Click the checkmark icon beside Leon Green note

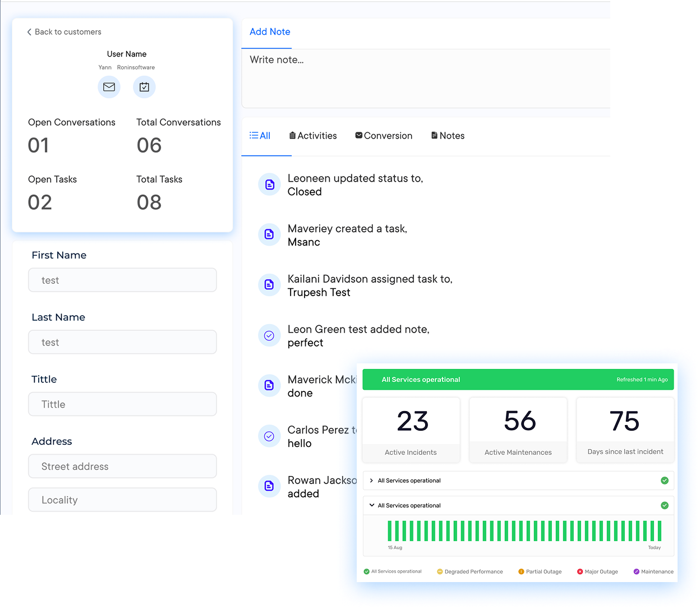tap(269, 335)
